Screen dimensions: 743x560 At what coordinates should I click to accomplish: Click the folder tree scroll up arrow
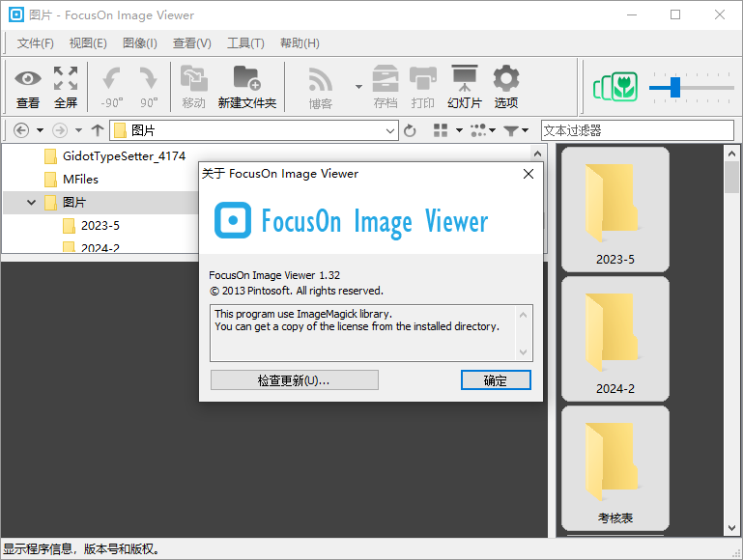(x=537, y=154)
